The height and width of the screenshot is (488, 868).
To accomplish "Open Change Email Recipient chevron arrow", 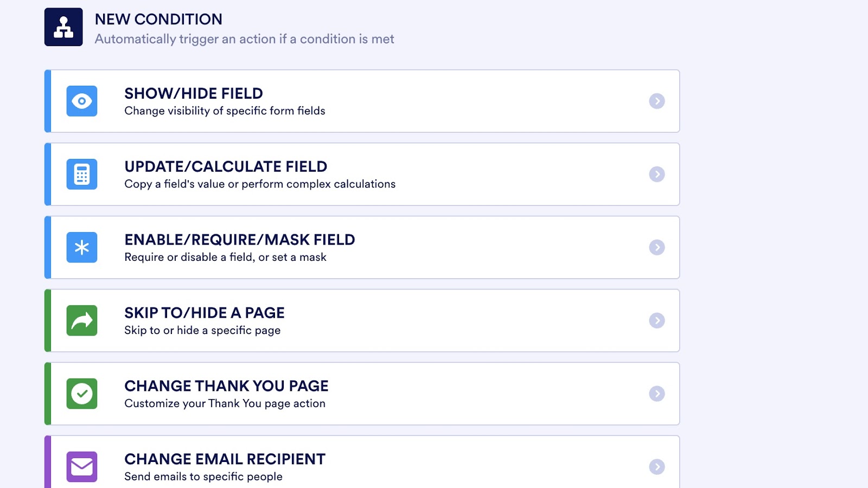I will point(657,467).
